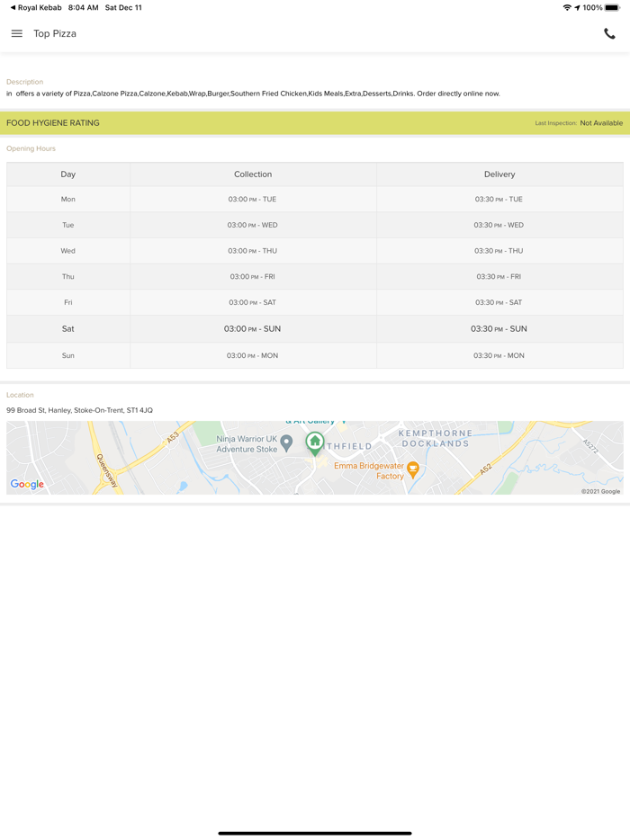This screenshot has height=840, width=630.
Task: Select the Sun row day cell
Action: pos(68,355)
